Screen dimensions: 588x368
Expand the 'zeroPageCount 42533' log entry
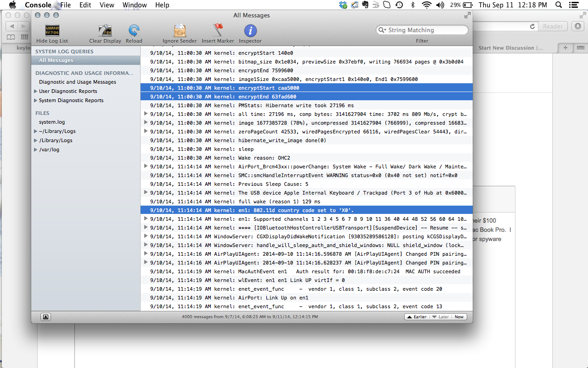click(x=146, y=131)
